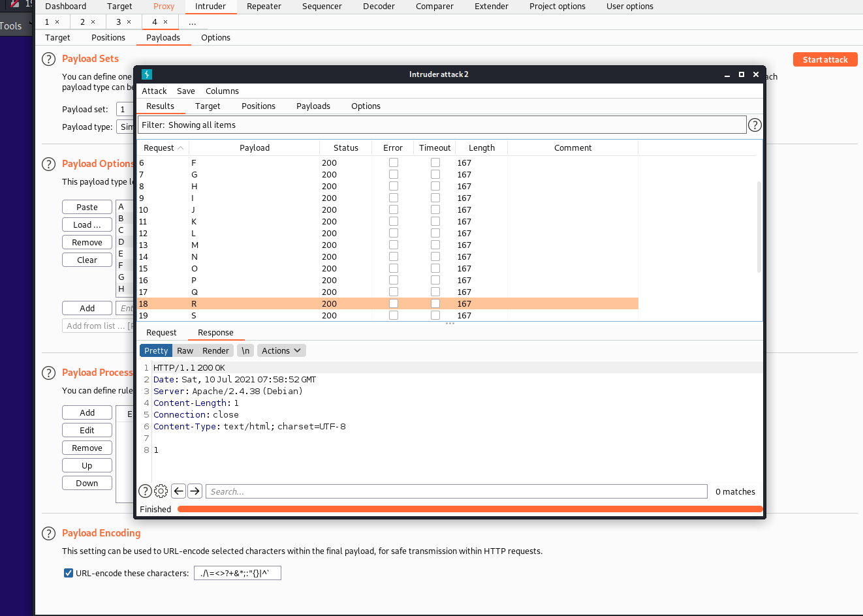This screenshot has width=863, height=616.
Task: Go to next search match arrow
Action: click(195, 491)
